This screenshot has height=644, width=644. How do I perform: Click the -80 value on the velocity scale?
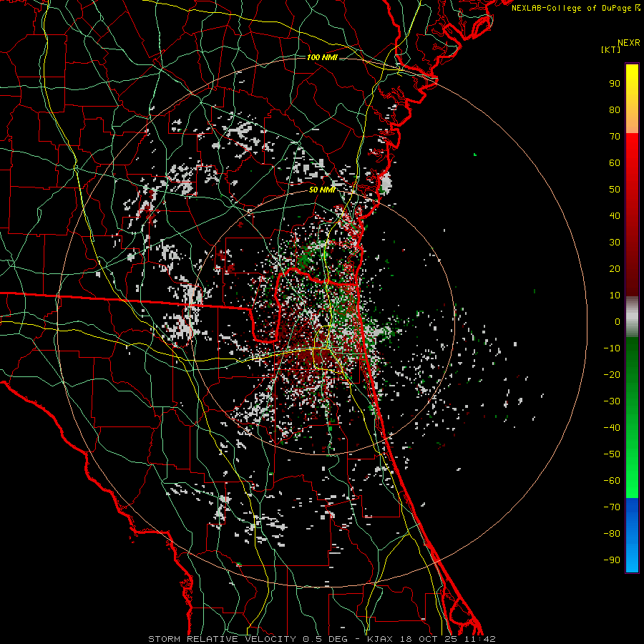[x=612, y=534]
